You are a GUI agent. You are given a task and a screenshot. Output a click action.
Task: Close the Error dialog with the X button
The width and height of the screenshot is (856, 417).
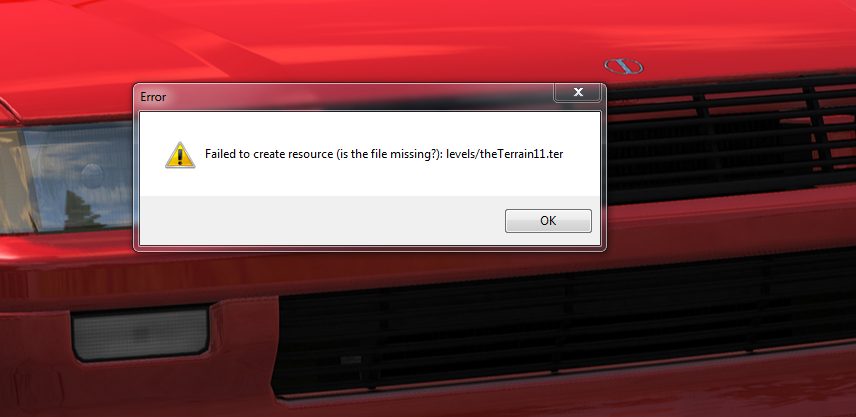click(x=578, y=92)
